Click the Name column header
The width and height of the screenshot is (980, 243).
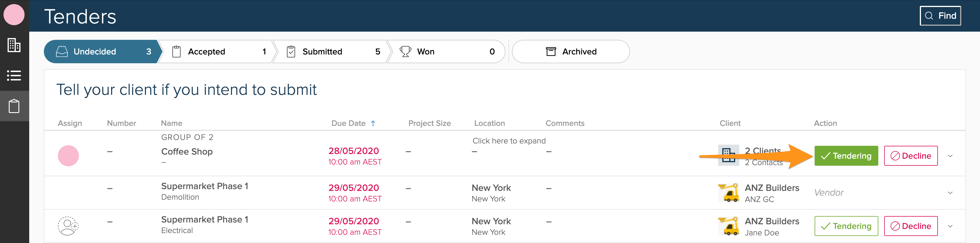point(172,123)
